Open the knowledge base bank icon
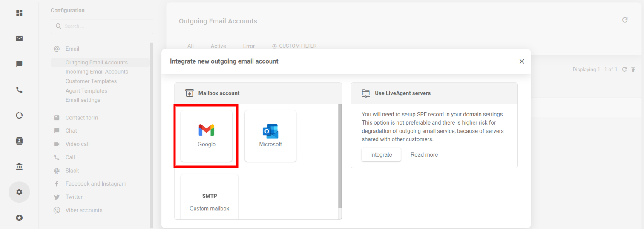This screenshot has width=644, height=229. point(19,166)
